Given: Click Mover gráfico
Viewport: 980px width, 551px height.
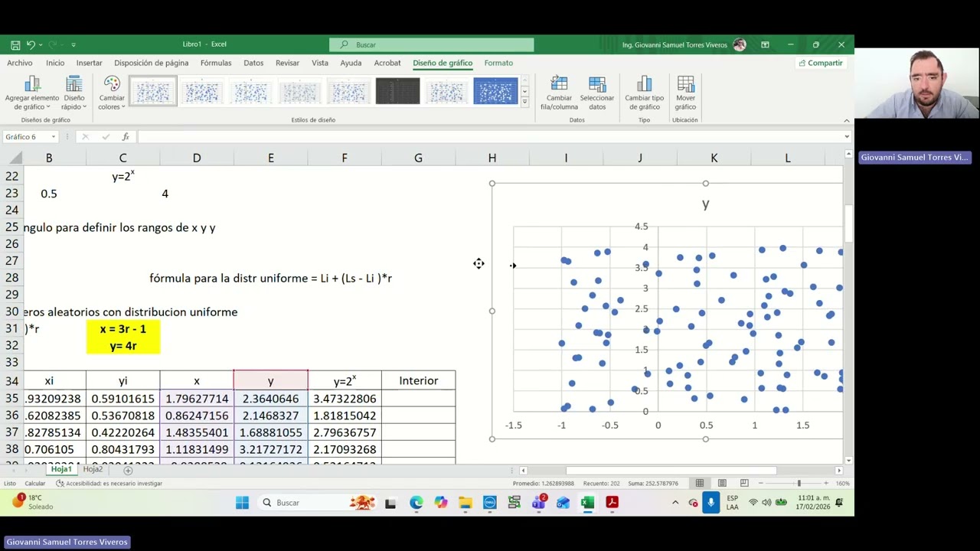Looking at the screenshot, I should point(685,93).
